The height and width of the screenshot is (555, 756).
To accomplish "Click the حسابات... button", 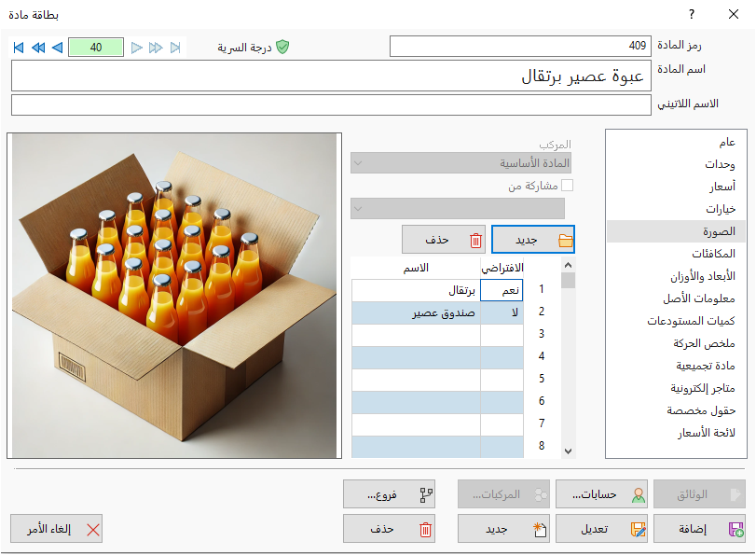I will click(x=601, y=493).
